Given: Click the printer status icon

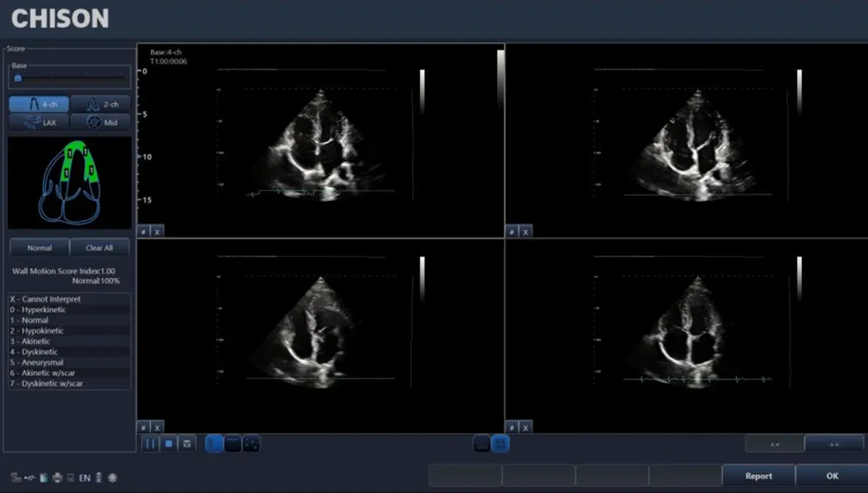Looking at the screenshot, I should [x=57, y=478].
